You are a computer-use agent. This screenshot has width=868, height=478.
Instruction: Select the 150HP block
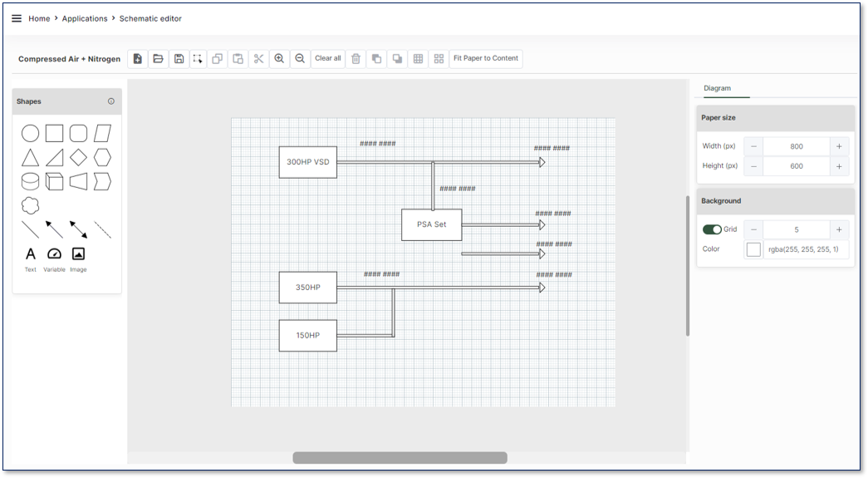tap(308, 336)
